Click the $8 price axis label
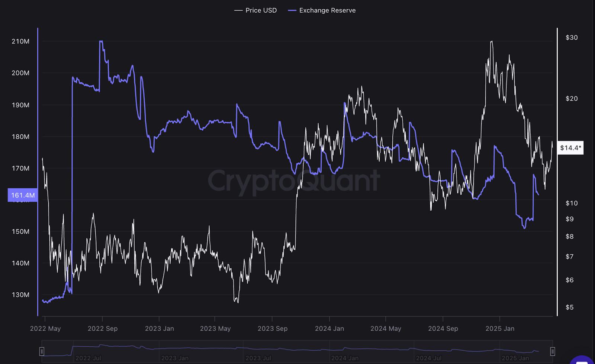This screenshot has width=595, height=364. tap(570, 236)
